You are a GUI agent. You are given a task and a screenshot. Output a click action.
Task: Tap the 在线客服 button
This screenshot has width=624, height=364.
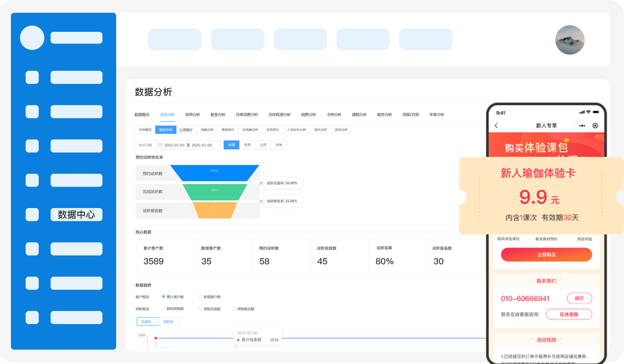(568, 314)
